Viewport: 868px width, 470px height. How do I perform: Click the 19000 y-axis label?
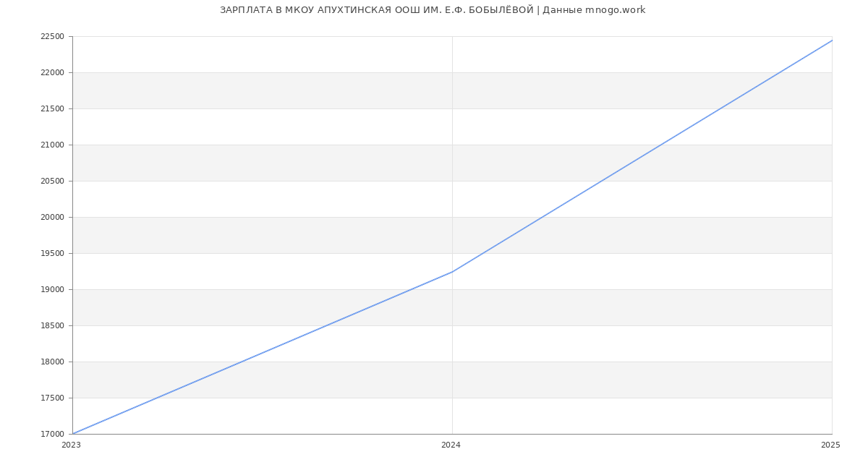point(53,290)
